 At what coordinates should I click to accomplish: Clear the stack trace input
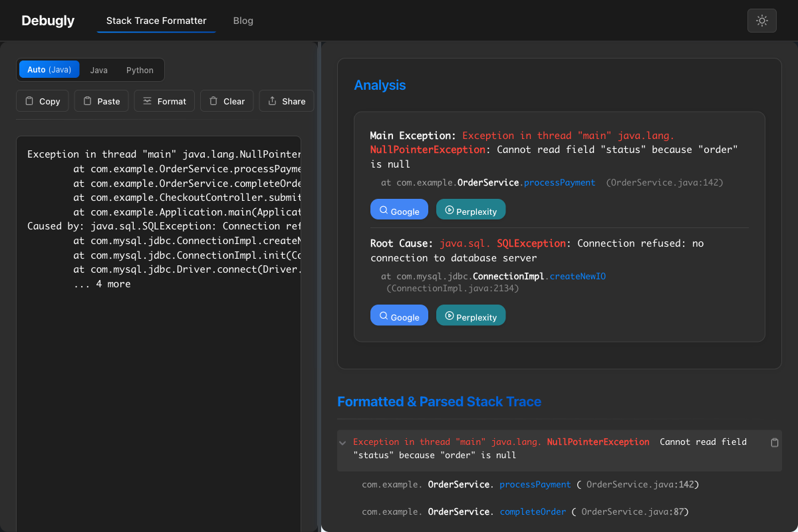tap(227, 101)
